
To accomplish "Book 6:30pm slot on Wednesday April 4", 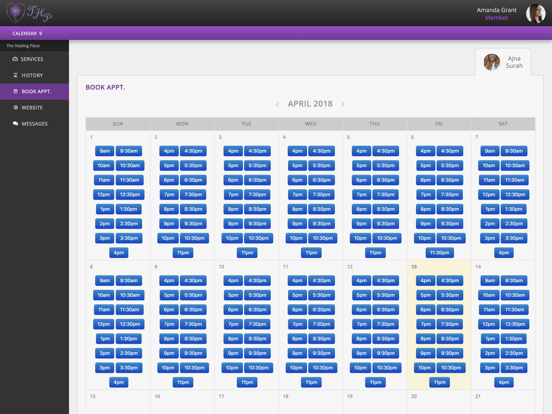I will [321, 180].
